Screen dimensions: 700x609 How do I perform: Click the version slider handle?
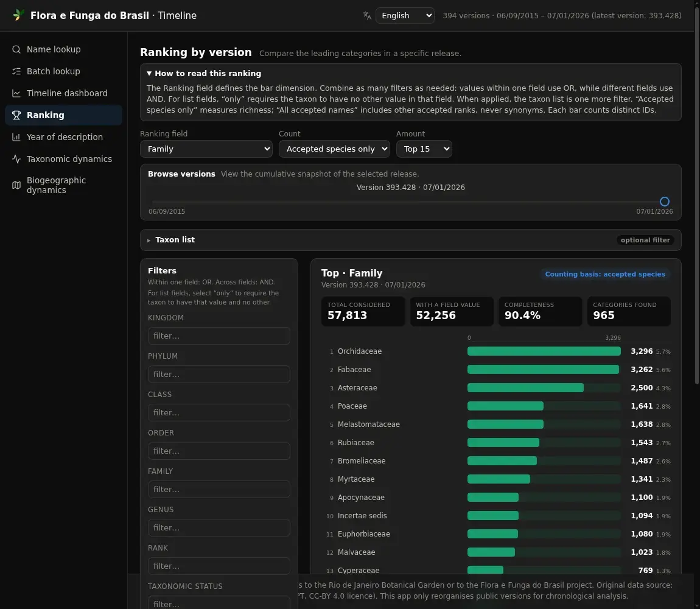pyautogui.click(x=664, y=202)
